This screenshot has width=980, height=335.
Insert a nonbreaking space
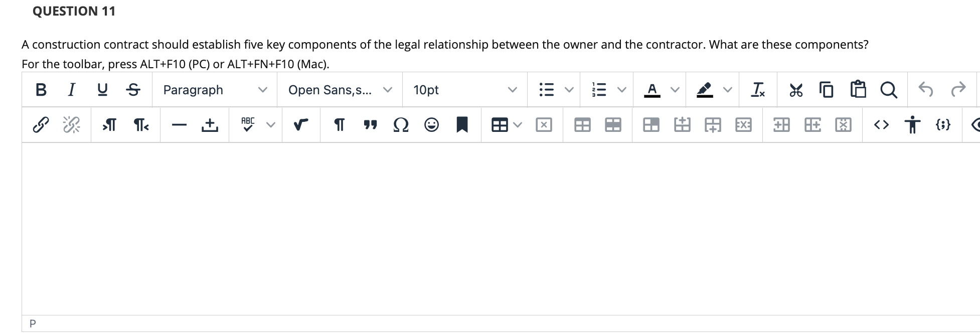(x=210, y=125)
